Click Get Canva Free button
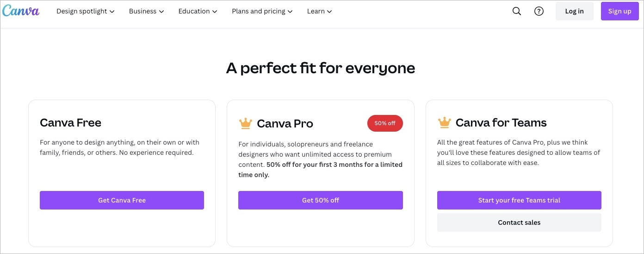Screen dimensions: 644x254 click(x=122, y=200)
